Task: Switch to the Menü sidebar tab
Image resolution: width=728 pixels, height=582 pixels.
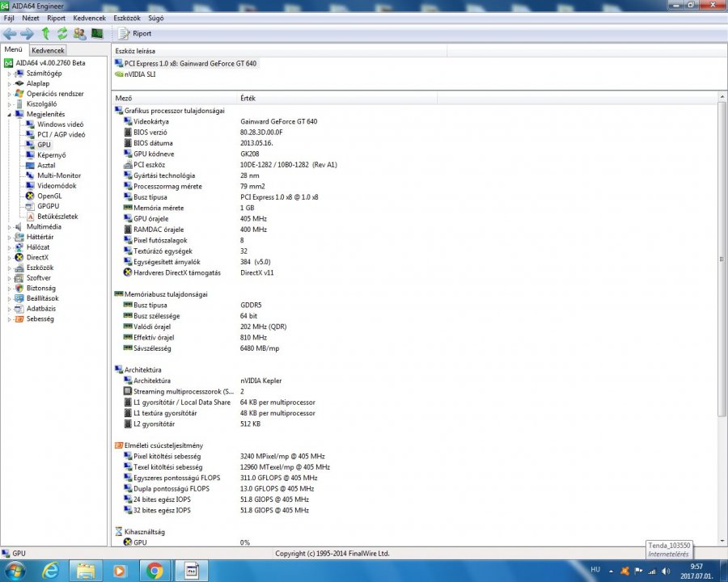Action: coord(14,49)
